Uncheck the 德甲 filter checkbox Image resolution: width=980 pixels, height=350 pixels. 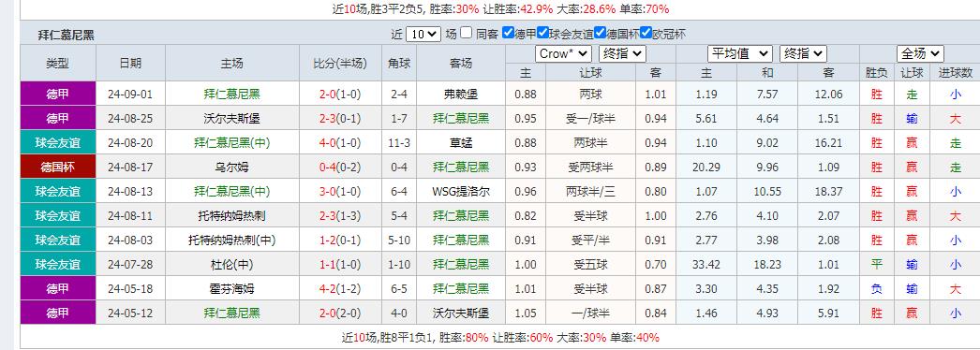508,34
